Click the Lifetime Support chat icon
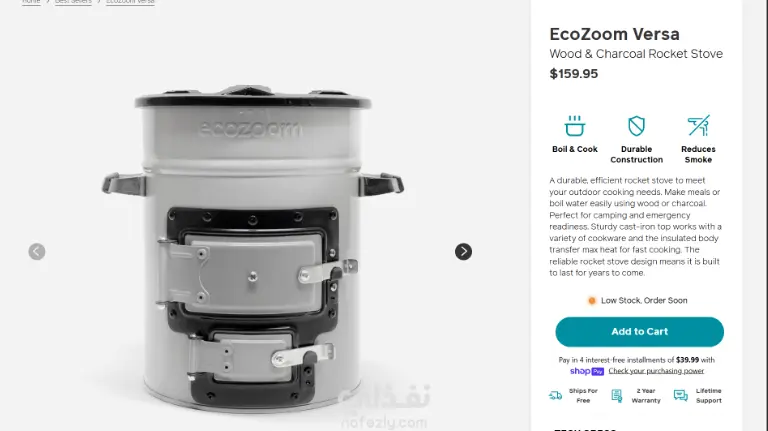This screenshot has width=768, height=431. (680, 396)
